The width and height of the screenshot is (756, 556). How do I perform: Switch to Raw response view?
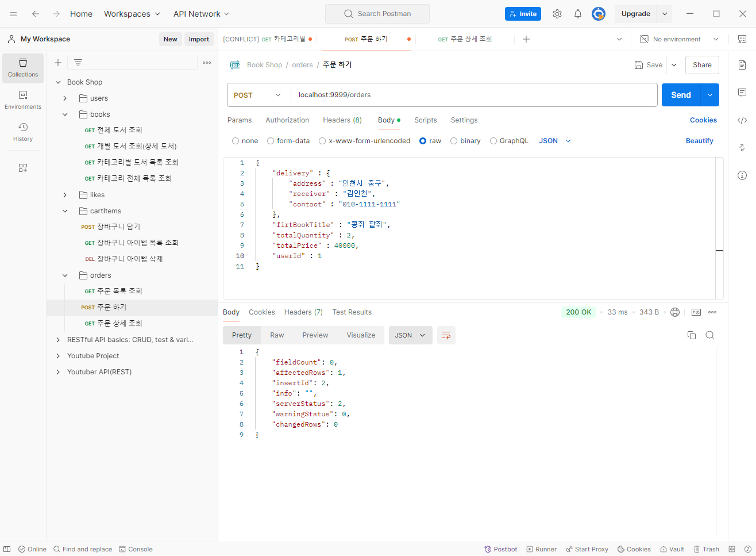coord(277,335)
